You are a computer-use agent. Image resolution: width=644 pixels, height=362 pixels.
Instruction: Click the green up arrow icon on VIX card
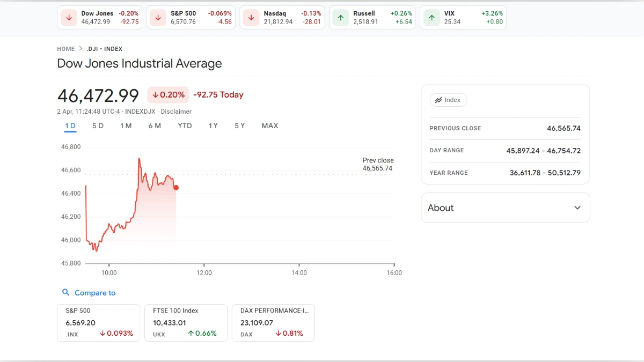point(431,17)
